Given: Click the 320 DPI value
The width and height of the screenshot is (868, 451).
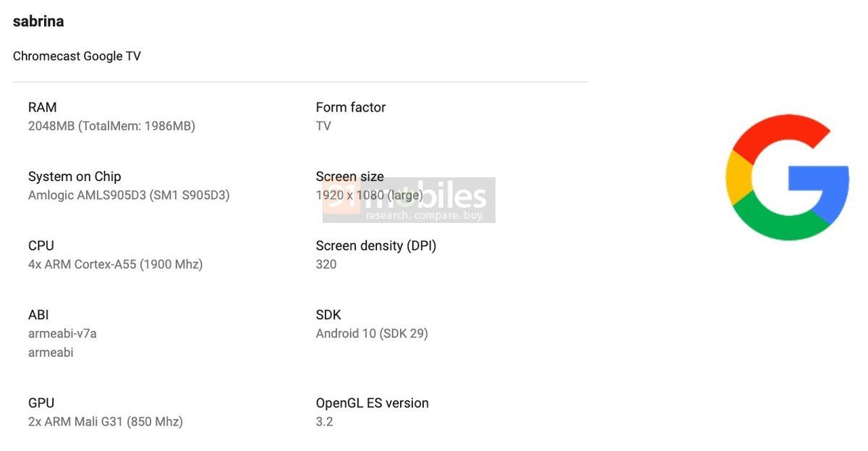Looking at the screenshot, I should tap(326, 265).
